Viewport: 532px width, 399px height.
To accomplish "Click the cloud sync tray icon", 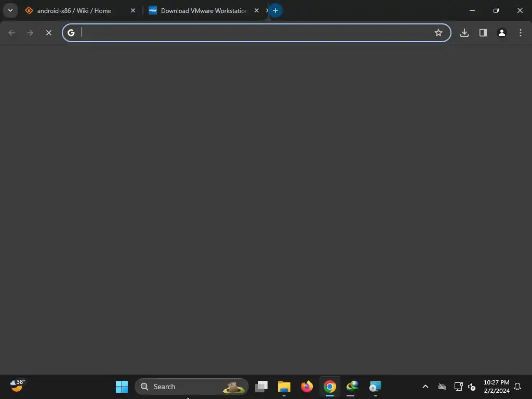I will [x=442, y=387].
